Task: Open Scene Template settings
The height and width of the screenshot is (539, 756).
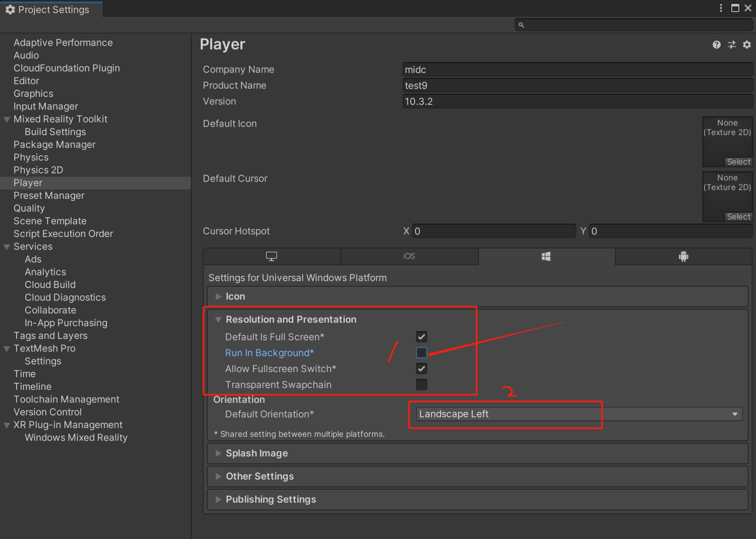Action: (x=50, y=221)
